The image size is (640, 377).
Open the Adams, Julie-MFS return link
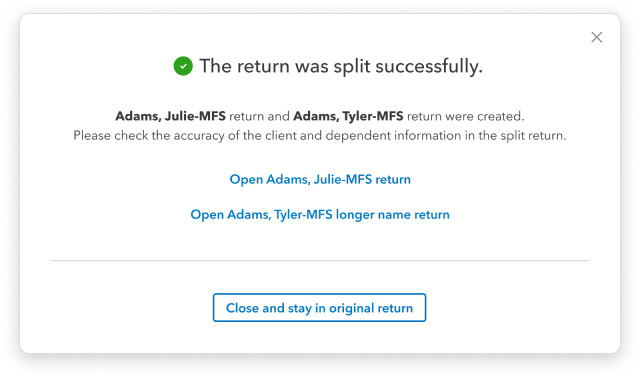click(320, 179)
